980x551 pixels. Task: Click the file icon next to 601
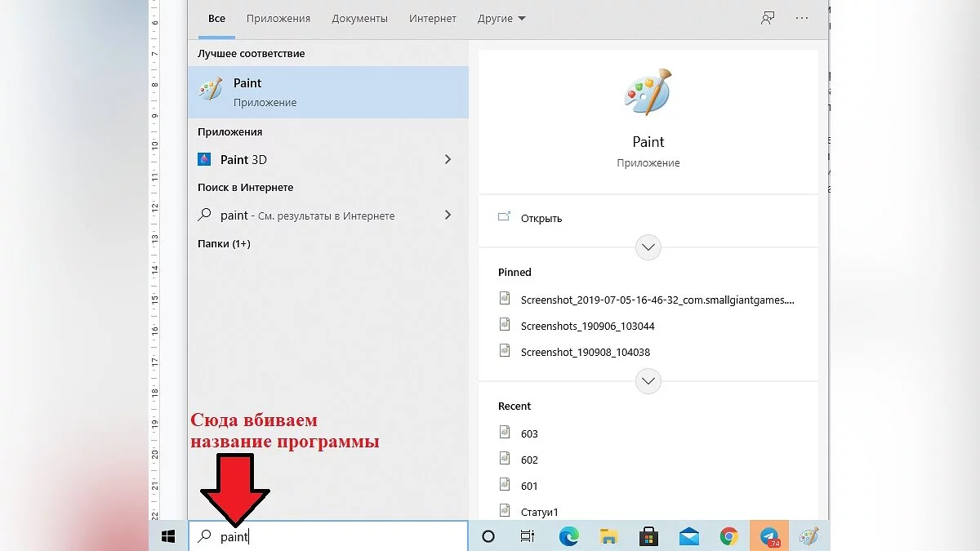pos(505,485)
